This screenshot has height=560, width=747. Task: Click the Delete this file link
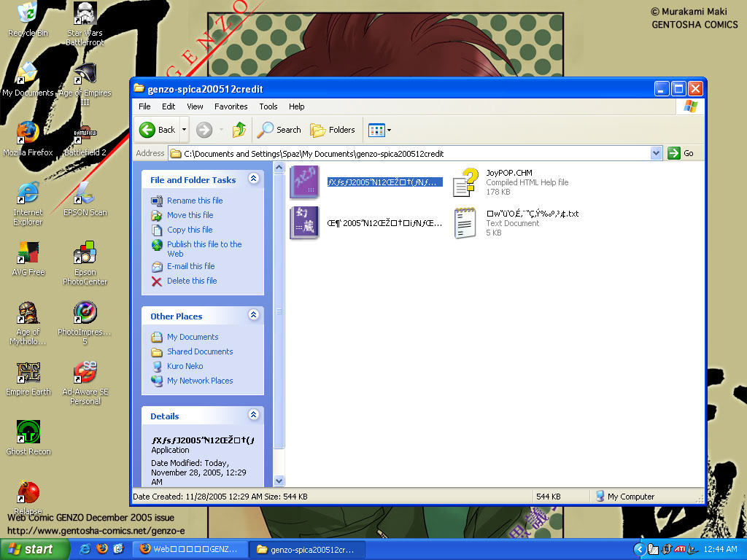192,281
